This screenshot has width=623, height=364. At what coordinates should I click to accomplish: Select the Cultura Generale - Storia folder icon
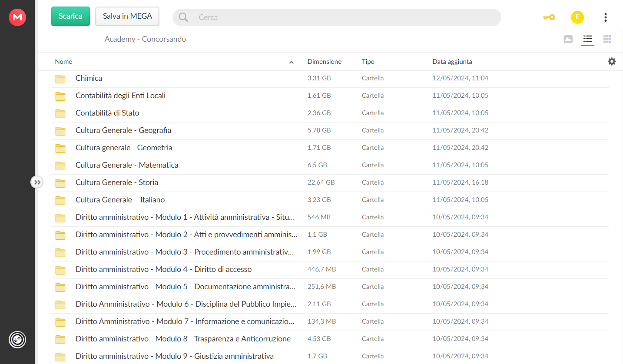tap(60, 183)
